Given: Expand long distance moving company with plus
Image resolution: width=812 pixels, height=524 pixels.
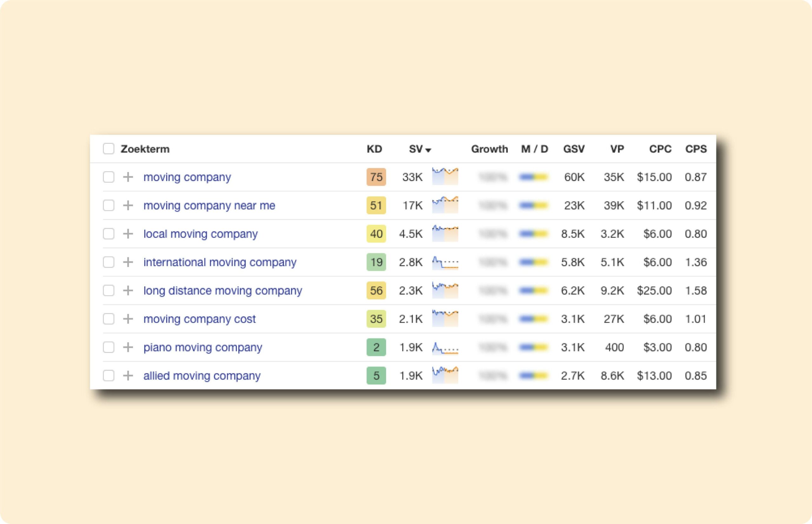Looking at the screenshot, I should click(x=128, y=291).
